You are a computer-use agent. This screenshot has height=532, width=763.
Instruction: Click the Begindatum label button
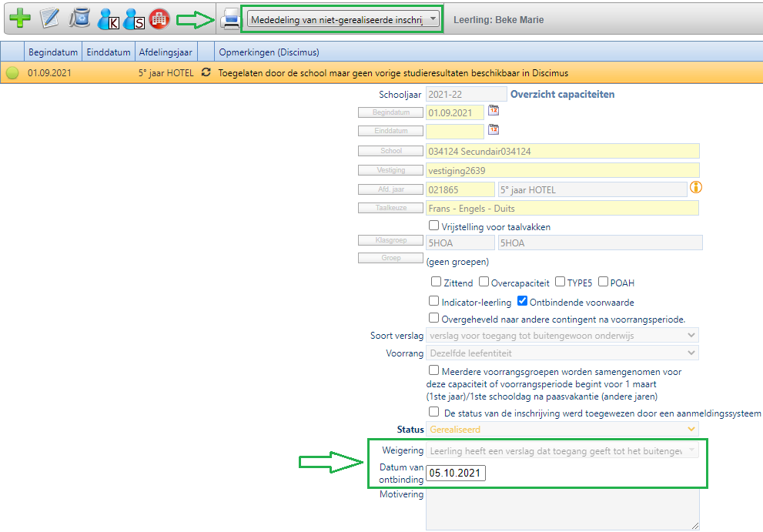point(391,112)
